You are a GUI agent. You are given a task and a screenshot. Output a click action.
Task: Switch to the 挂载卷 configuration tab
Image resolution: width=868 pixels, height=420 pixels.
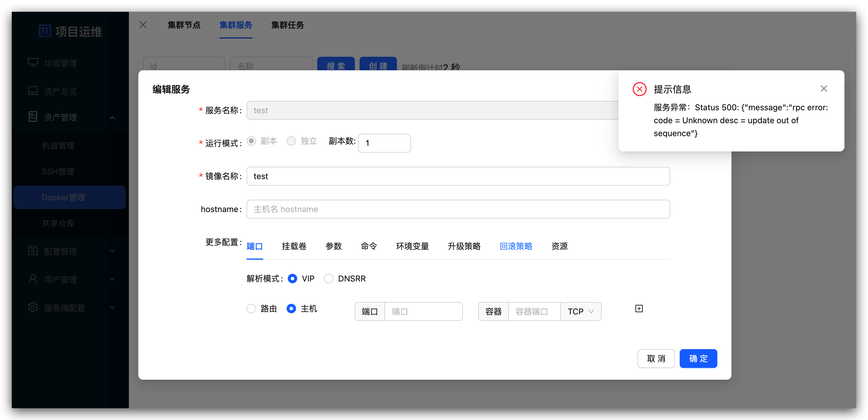(294, 246)
